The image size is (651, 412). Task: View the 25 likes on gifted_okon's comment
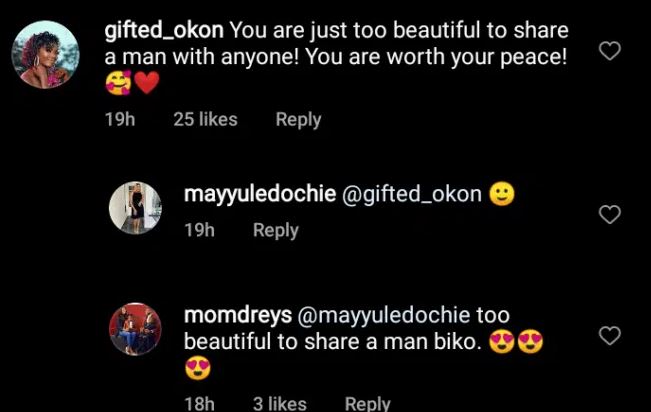tap(205, 120)
